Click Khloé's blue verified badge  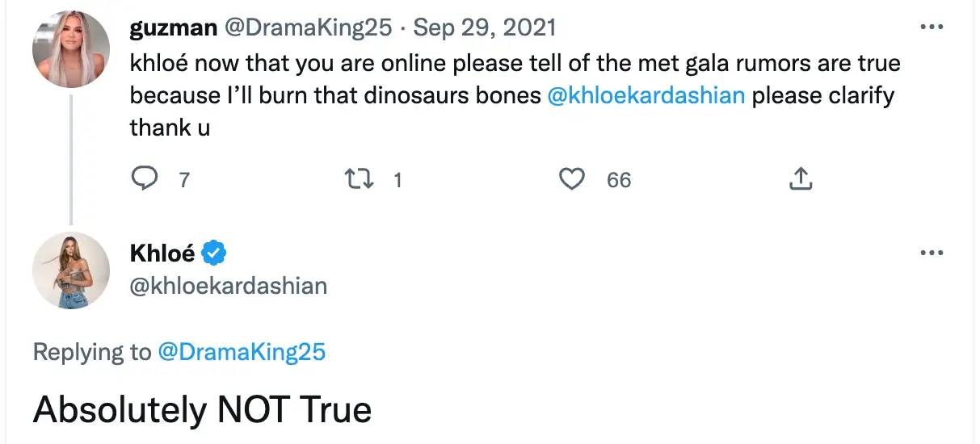click(213, 253)
